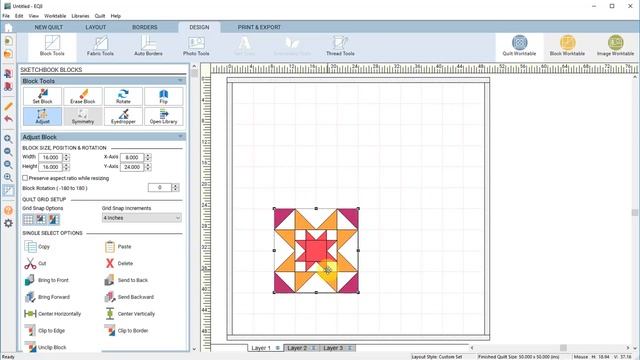Open the Libraries menu

pyautogui.click(x=80, y=16)
